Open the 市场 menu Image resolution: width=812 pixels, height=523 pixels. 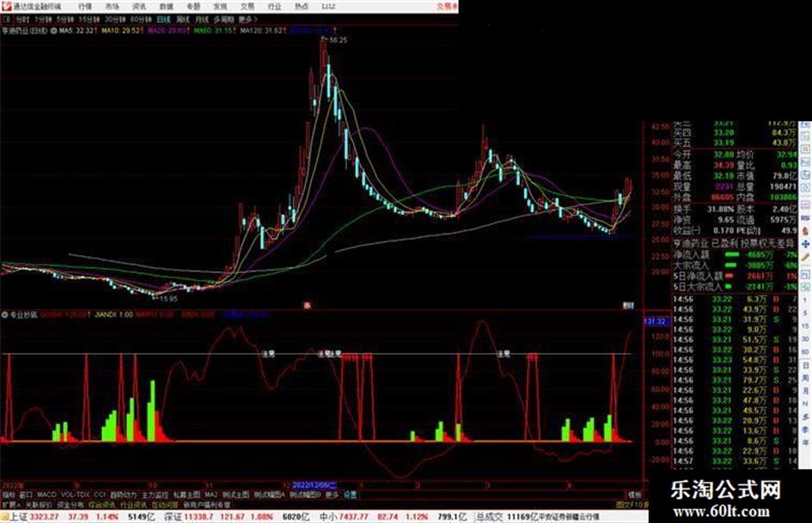(x=113, y=7)
